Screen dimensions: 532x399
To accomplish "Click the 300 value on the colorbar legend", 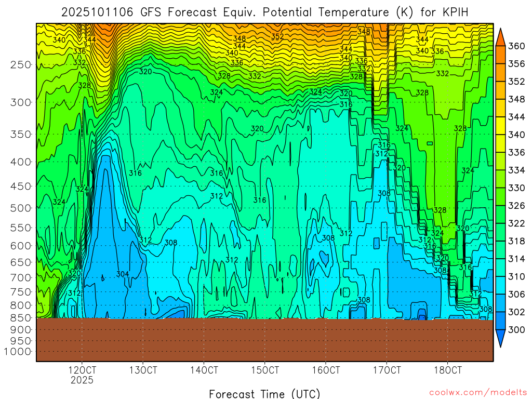I will (516, 330).
